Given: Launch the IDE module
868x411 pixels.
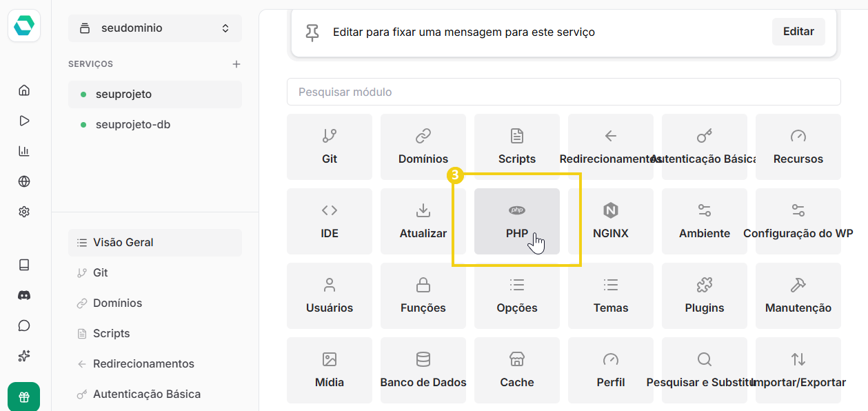Looking at the screenshot, I should [x=329, y=221].
